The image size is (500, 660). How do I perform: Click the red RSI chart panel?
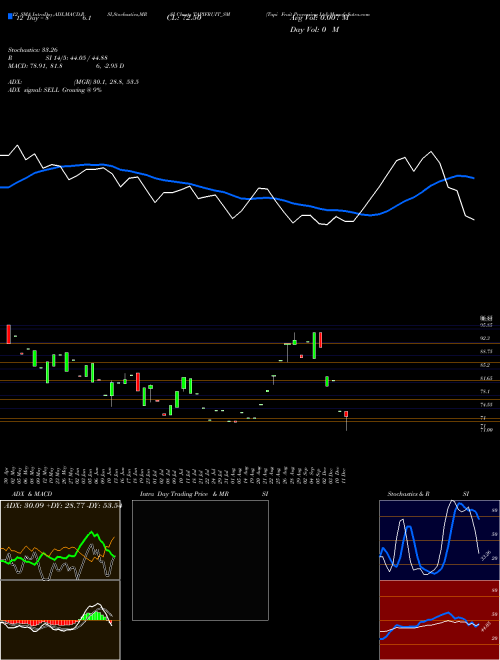pos(439,620)
